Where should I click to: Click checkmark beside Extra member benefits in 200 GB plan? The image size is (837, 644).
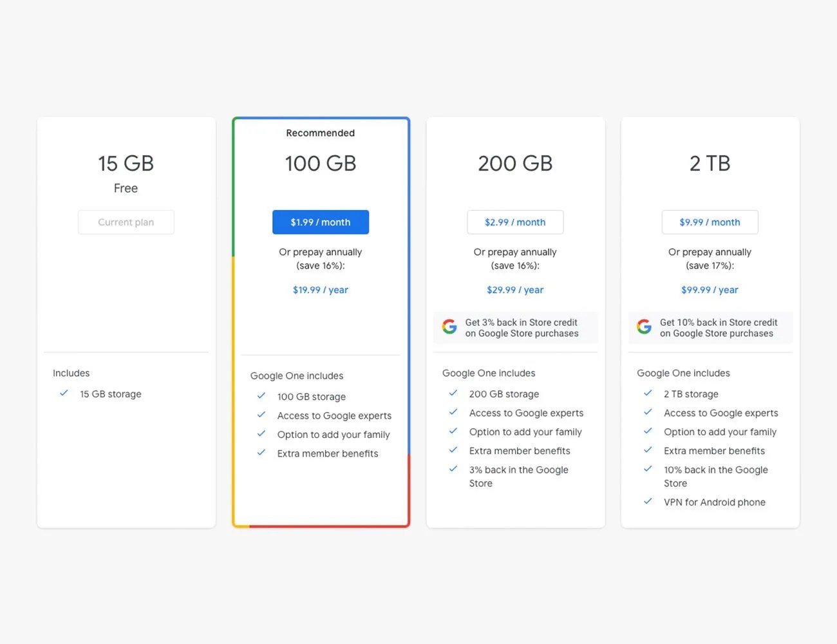(453, 450)
